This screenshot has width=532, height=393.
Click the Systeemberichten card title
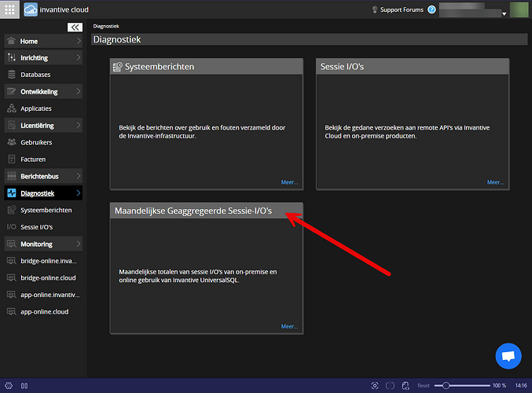tap(160, 67)
